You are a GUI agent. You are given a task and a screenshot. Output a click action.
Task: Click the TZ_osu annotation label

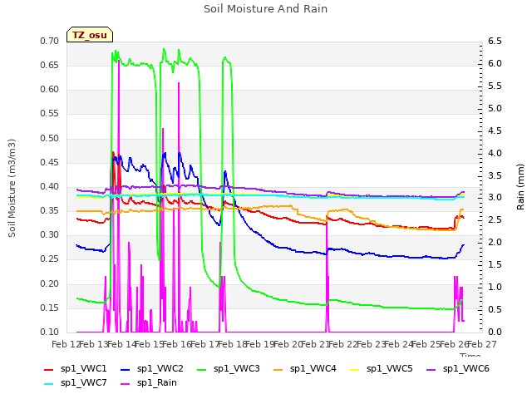click(90, 35)
